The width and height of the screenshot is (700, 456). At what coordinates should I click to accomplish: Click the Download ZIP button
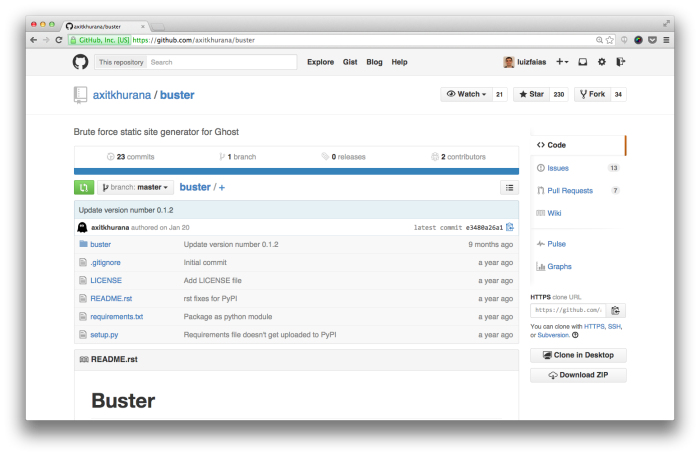tap(578, 375)
